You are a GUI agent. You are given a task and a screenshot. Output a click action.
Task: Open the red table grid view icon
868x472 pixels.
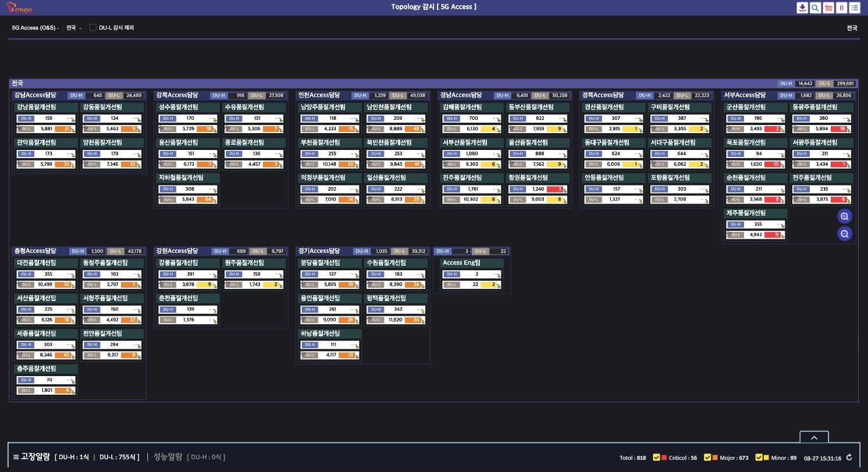coord(828,8)
